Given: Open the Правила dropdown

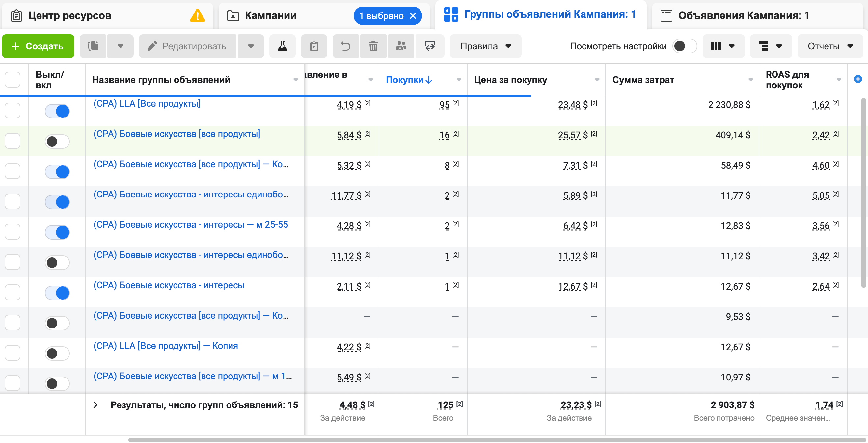Looking at the screenshot, I should pos(486,46).
